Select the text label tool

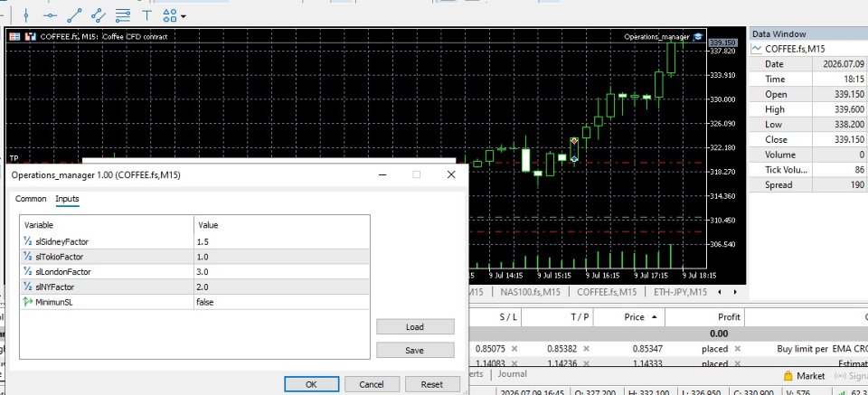click(146, 15)
